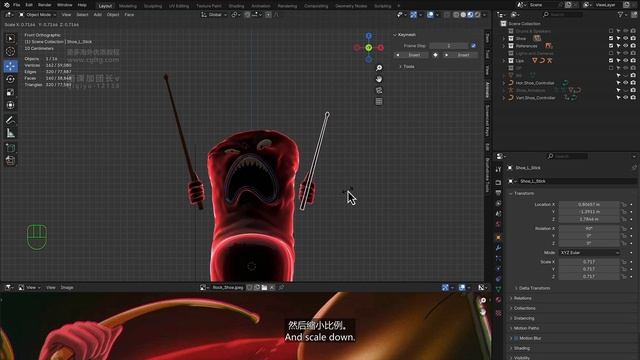
Task: Click the viewport zoom magnifier icon
Action: (379, 68)
